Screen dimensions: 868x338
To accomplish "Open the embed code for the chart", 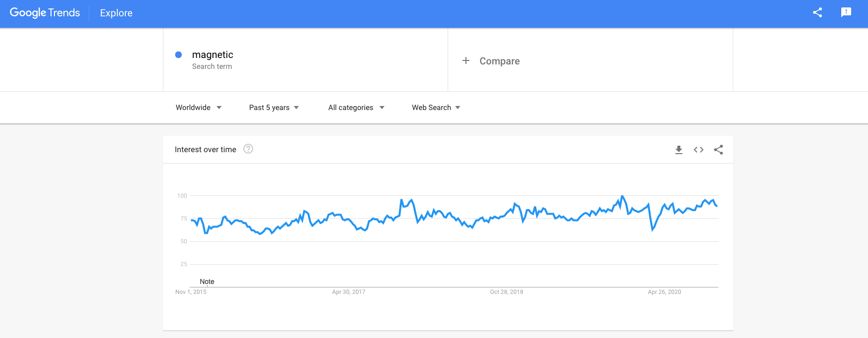I will (698, 149).
